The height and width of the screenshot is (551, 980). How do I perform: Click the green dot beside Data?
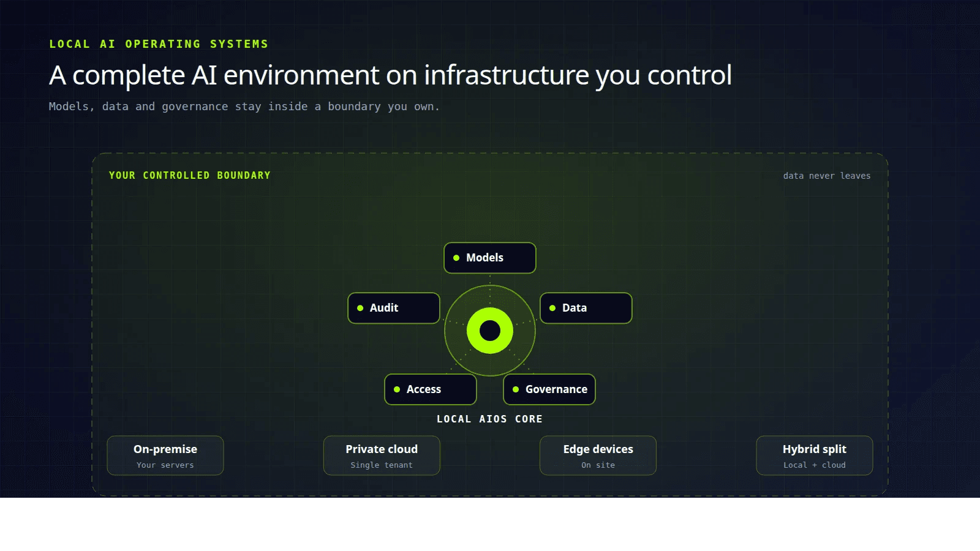(x=552, y=308)
